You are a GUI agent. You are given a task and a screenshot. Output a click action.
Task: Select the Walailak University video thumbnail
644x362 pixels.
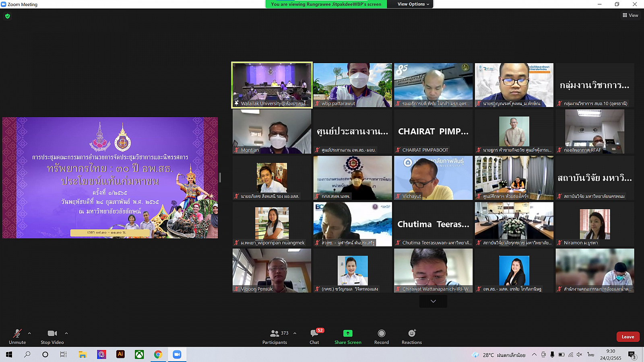pyautogui.click(x=272, y=85)
